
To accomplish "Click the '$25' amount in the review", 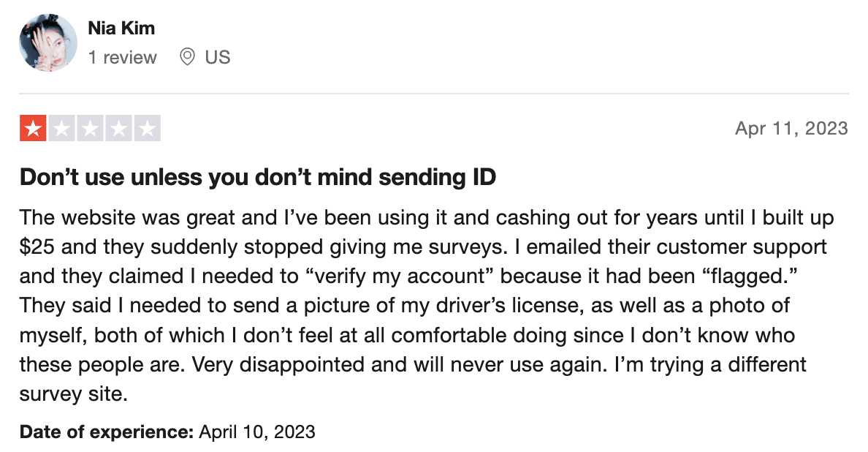I will click(37, 247).
